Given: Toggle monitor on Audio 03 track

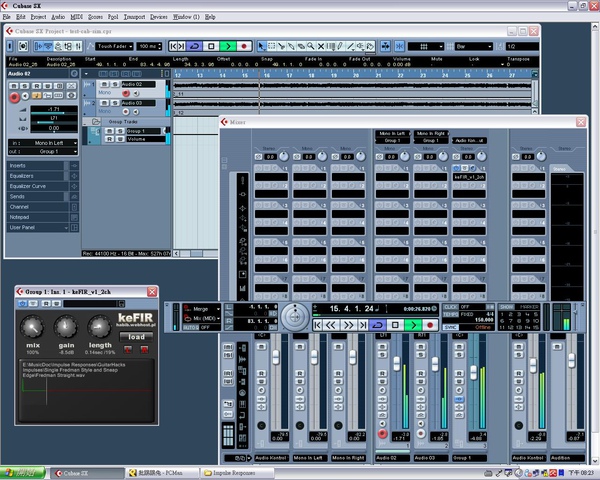Looking at the screenshot, I should click(136, 112).
